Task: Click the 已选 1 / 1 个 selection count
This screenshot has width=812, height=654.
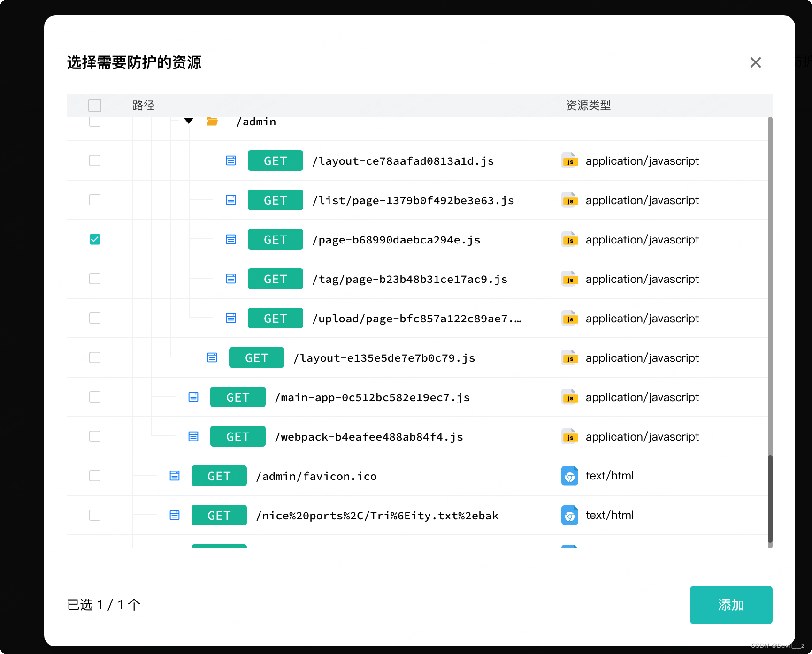Action: [x=104, y=605]
